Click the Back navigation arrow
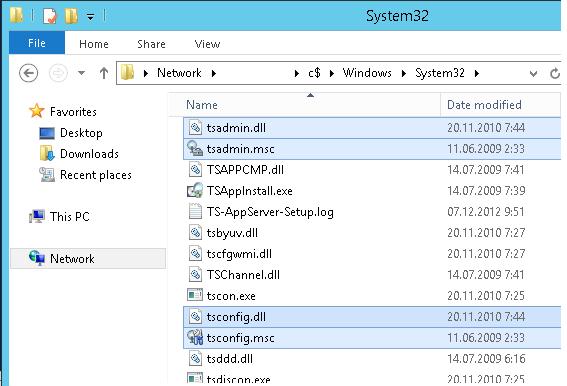This screenshot has width=567, height=386. coord(28,73)
